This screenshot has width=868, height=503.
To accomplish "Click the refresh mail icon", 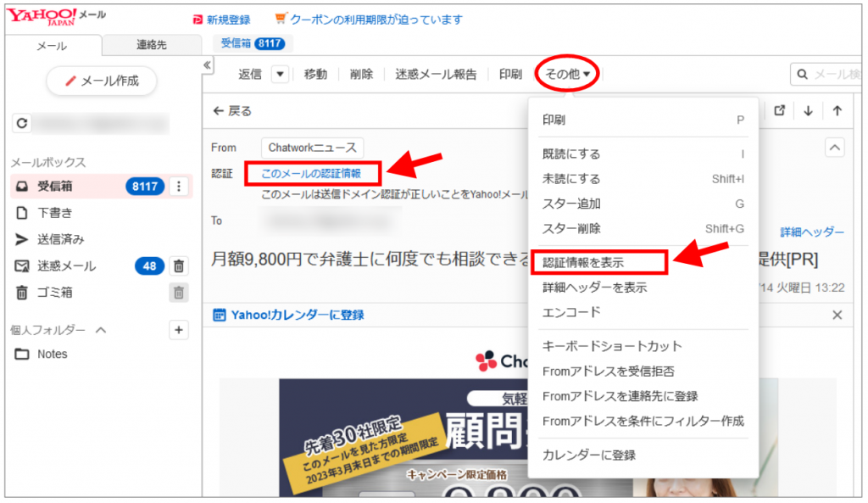I will coord(22,123).
